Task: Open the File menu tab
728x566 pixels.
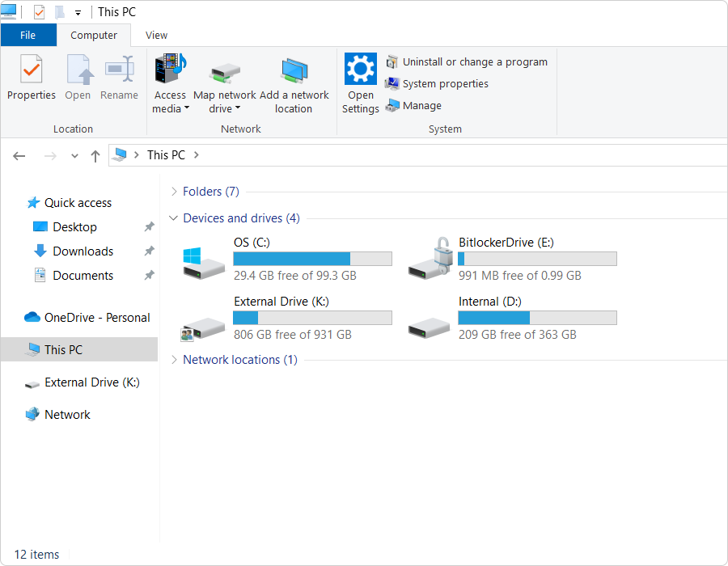Action: tap(28, 36)
